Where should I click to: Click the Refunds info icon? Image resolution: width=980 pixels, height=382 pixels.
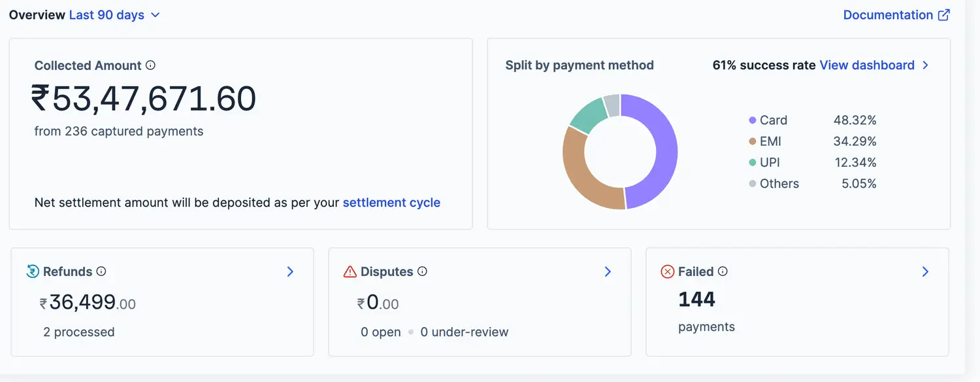tap(101, 271)
